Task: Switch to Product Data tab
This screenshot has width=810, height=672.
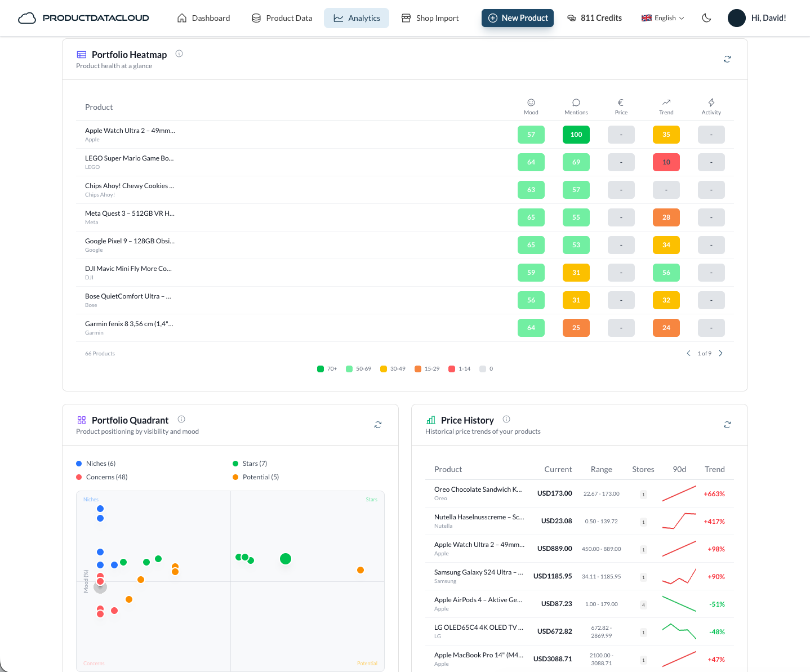Action: click(282, 18)
